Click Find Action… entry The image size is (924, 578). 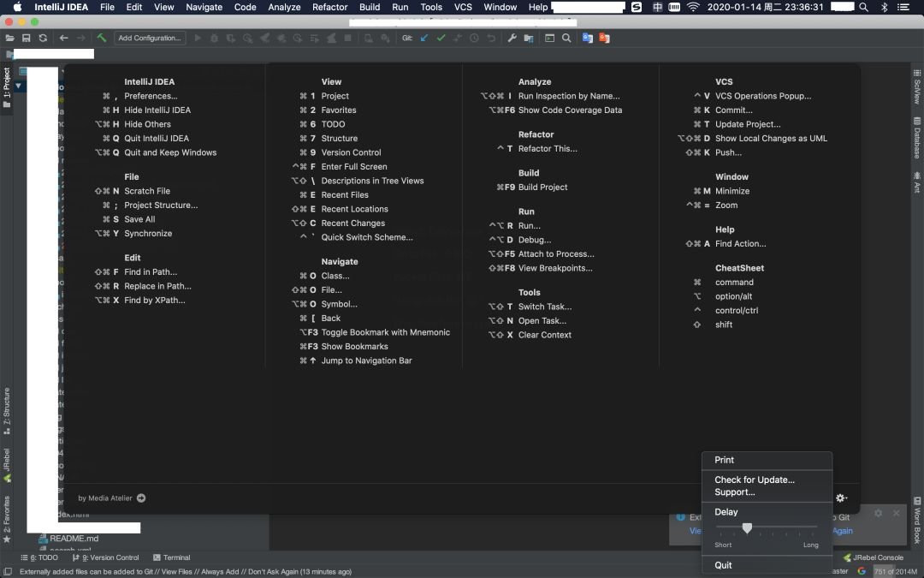tap(740, 243)
